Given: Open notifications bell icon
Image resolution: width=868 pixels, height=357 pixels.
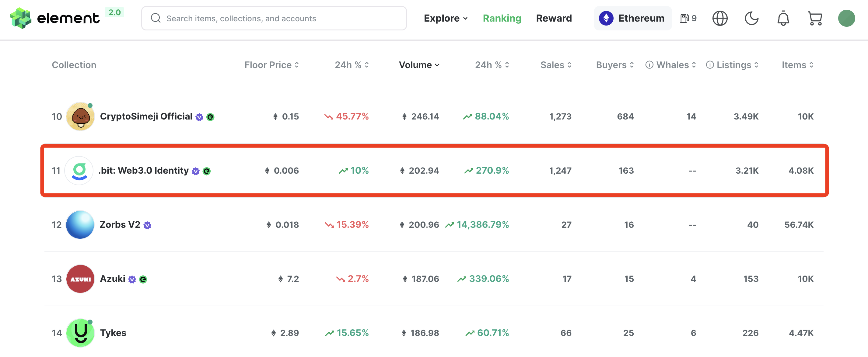Looking at the screenshot, I should click(783, 18).
